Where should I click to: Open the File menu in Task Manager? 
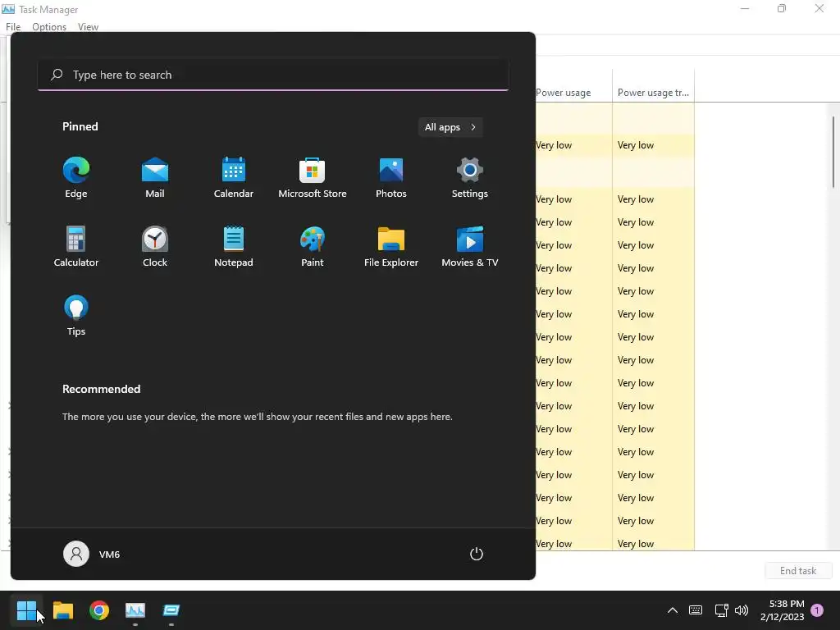[x=13, y=27]
